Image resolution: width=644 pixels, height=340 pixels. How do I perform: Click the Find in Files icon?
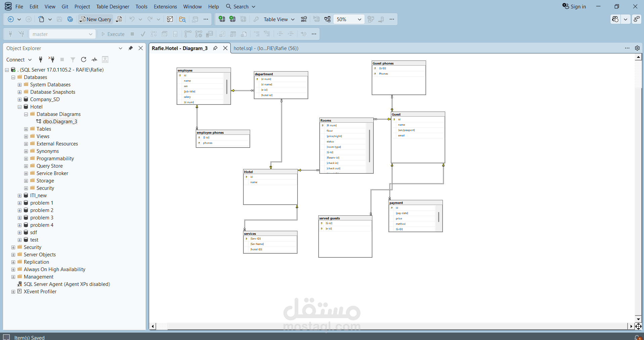coord(182,19)
